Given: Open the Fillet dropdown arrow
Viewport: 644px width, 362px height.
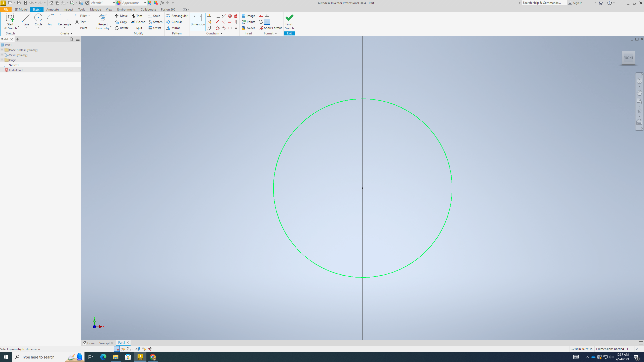Looking at the screenshot, I should coord(89,16).
